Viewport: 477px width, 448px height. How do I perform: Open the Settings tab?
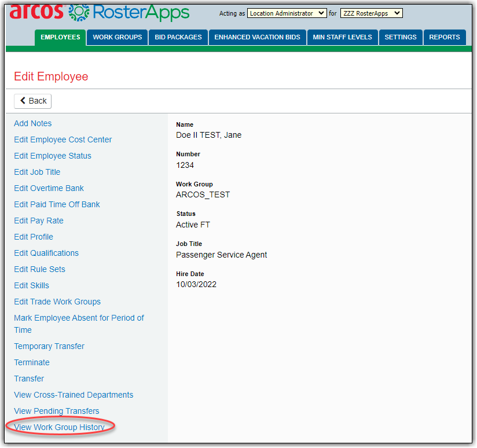point(400,37)
